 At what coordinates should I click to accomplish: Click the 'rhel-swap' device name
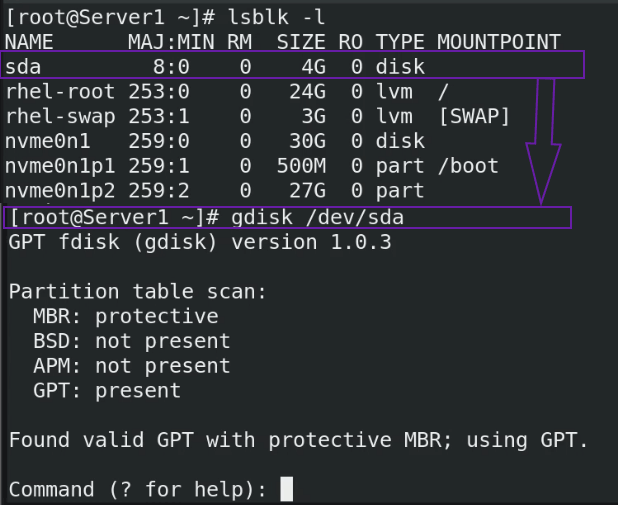pyautogui.click(x=60, y=116)
